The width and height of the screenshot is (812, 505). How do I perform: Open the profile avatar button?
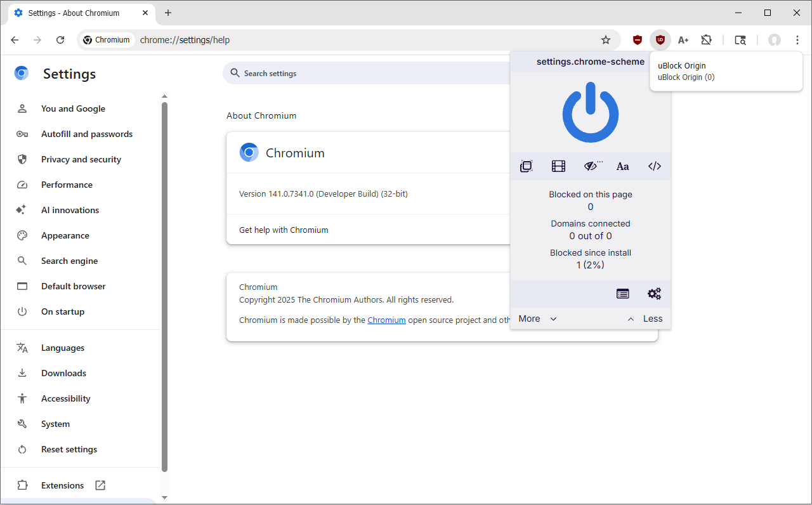775,40
